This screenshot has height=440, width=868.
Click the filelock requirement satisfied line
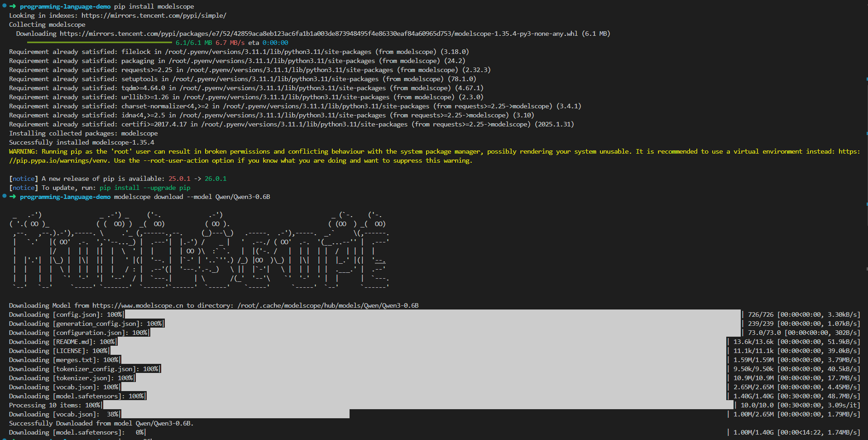(239, 52)
